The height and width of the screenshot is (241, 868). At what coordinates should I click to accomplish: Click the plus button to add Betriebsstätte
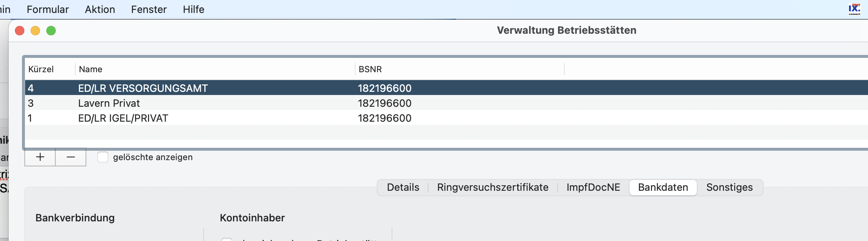(40, 157)
